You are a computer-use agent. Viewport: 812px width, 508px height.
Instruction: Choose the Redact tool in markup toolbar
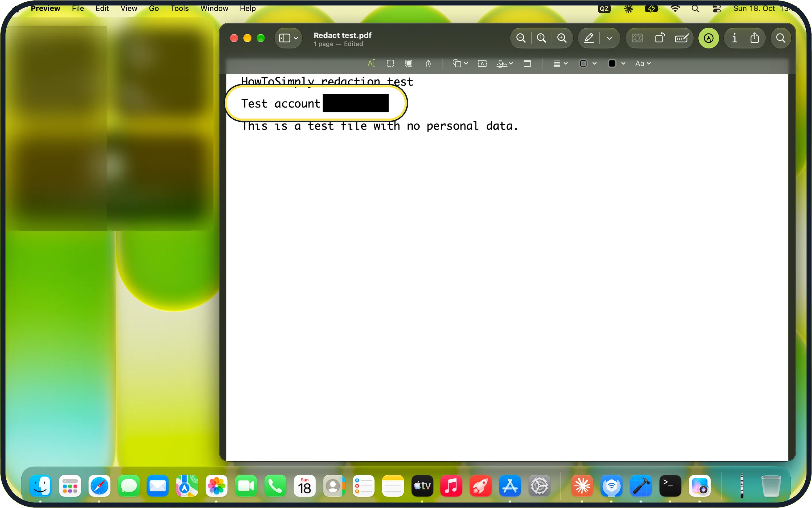coord(409,63)
